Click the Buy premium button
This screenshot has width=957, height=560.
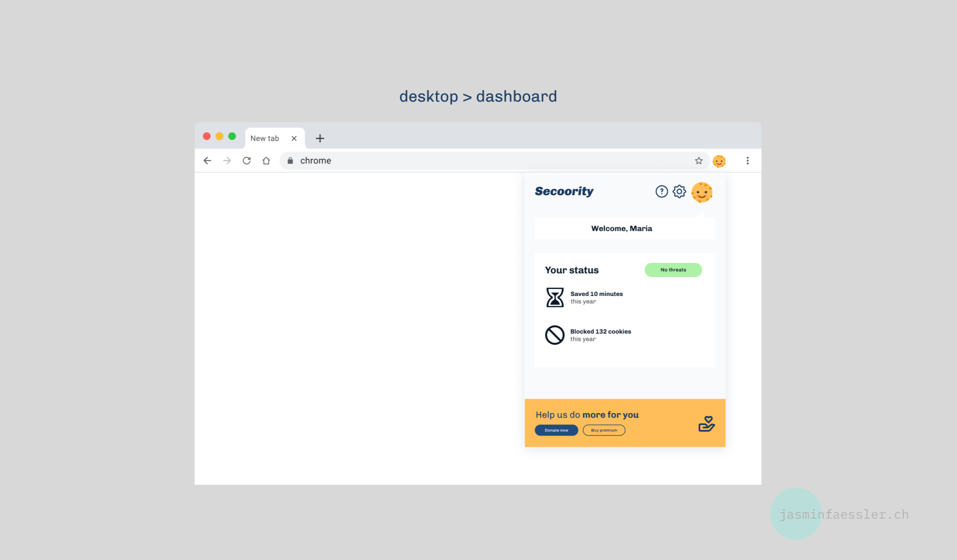[604, 430]
